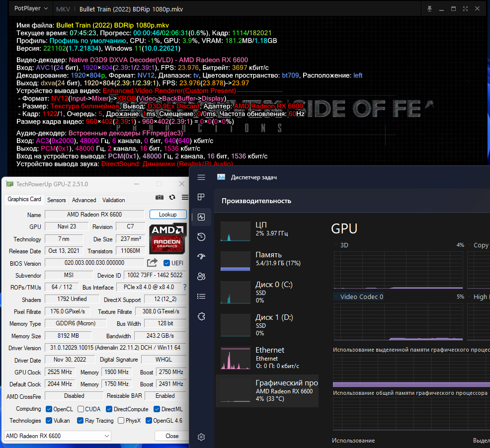Select the Память performance item
The width and height of the screenshot is (490, 448).
pos(267,261)
